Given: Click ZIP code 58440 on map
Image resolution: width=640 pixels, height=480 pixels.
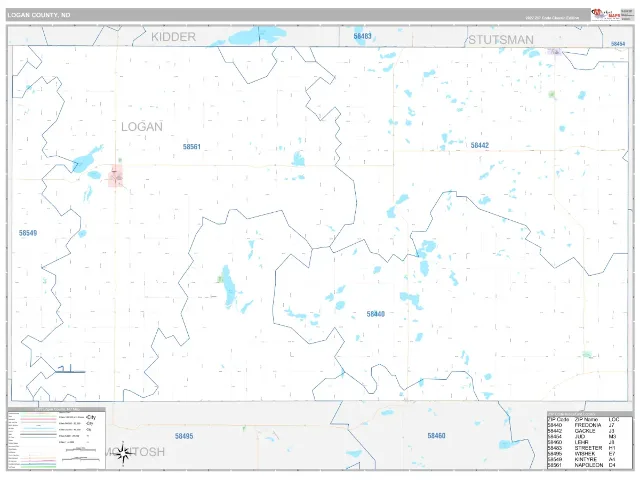Looking at the screenshot, I should click(376, 314).
